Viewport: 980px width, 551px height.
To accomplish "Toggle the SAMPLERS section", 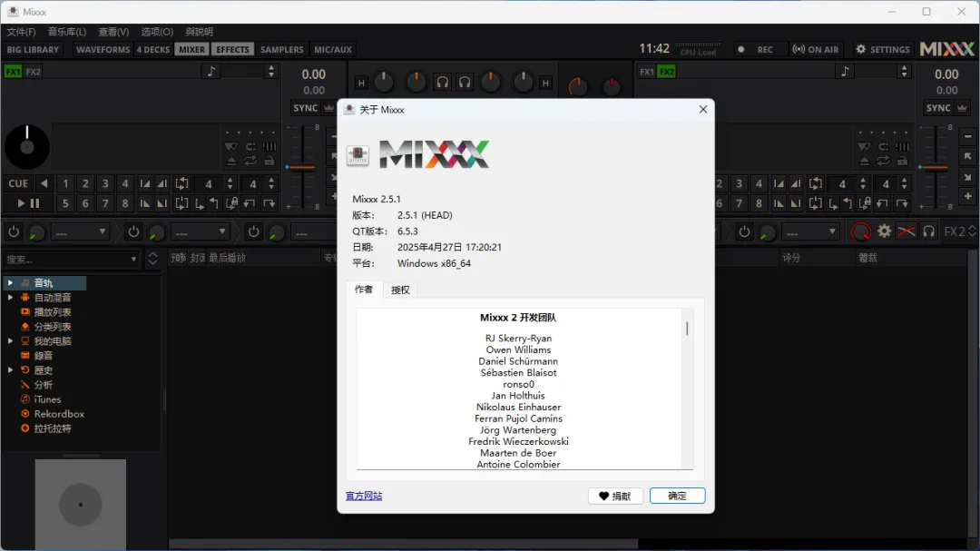I will tap(282, 49).
